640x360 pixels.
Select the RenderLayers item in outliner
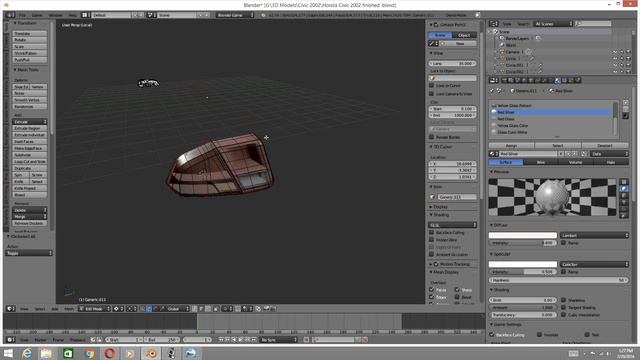click(x=517, y=38)
